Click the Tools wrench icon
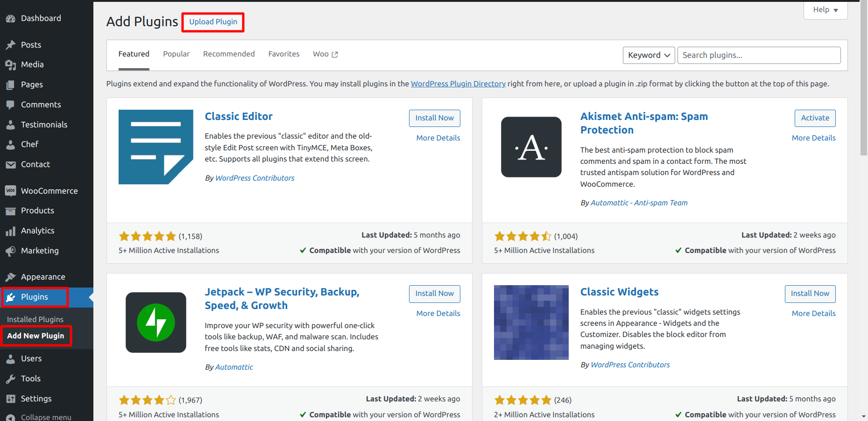Screen dimensions: 868x421 [x=10, y=379]
